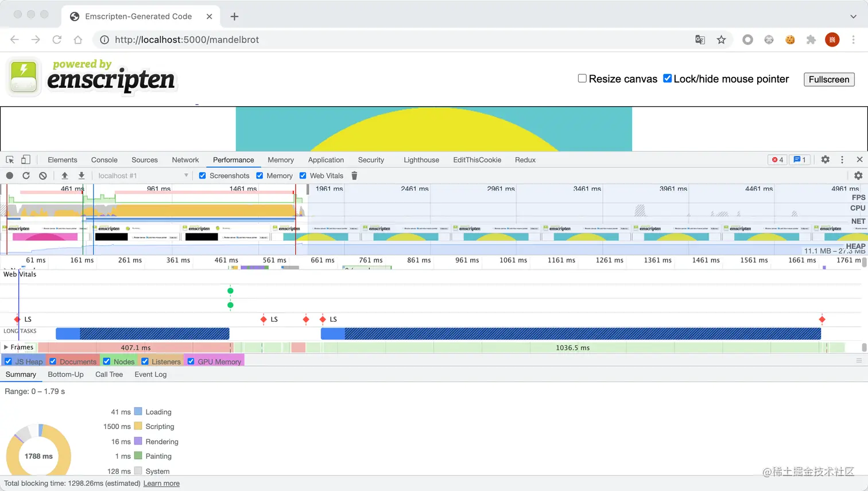
Task: Close the Emscripten-Generated Code tab
Action: [210, 17]
